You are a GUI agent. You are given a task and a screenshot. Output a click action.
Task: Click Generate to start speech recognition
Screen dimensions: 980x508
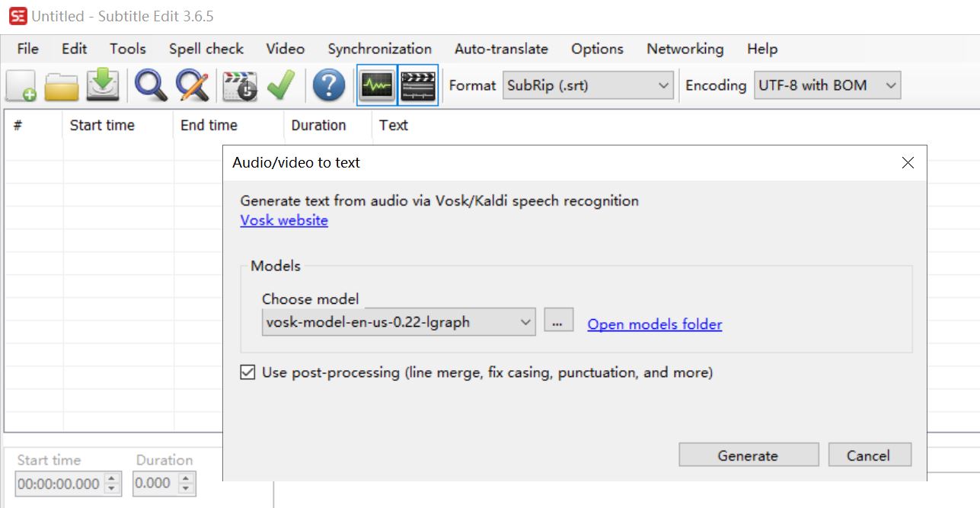click(748, 455)
